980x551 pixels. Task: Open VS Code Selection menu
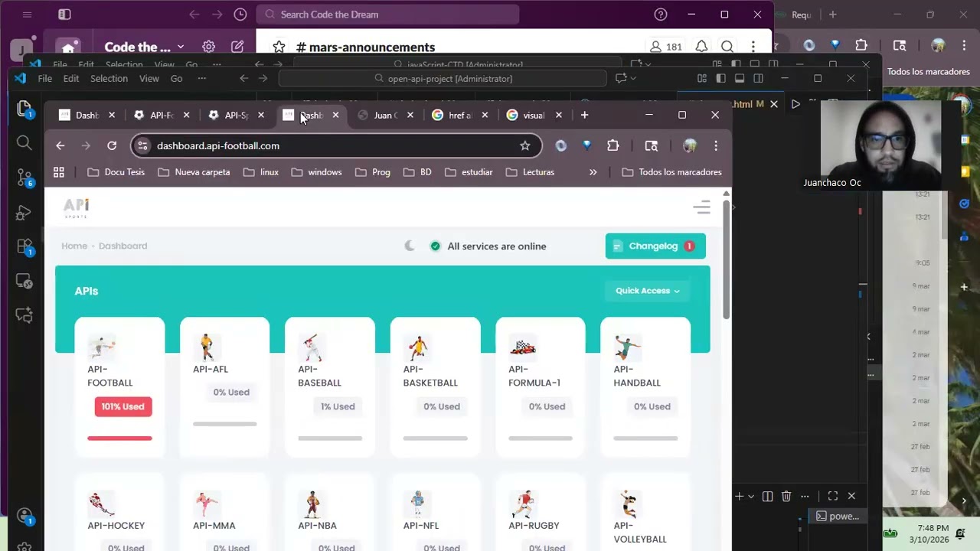pos(109,78)
